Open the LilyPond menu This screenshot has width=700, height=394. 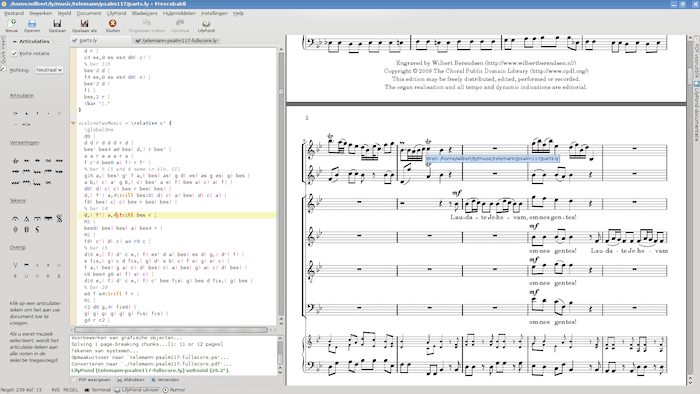coord(117,13)
